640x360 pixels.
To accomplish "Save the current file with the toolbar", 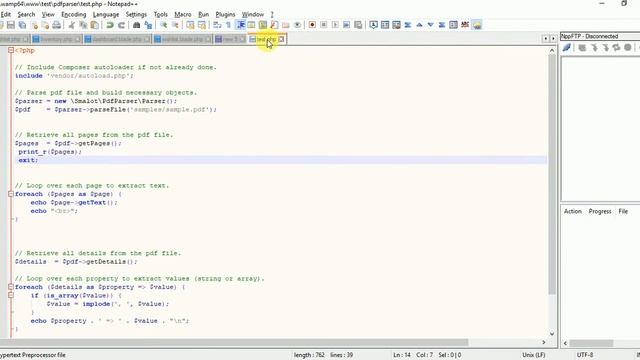I will (11, 25).
